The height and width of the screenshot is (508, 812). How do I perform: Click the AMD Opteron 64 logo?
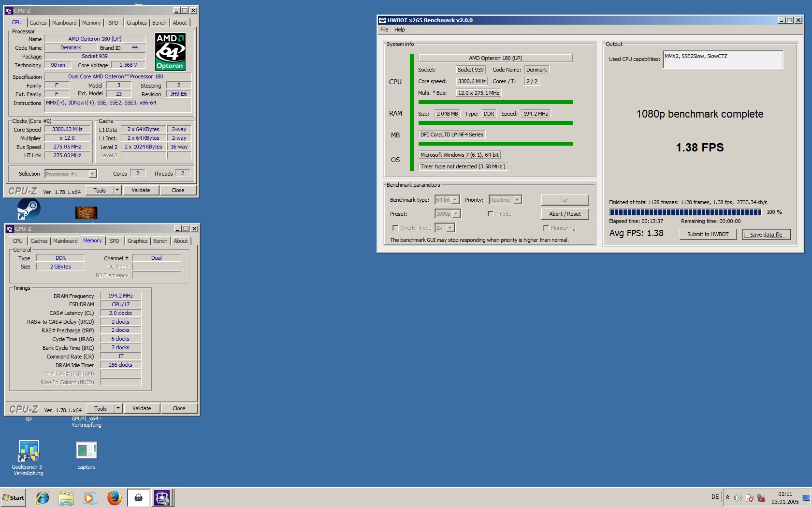tap(170, 52)
